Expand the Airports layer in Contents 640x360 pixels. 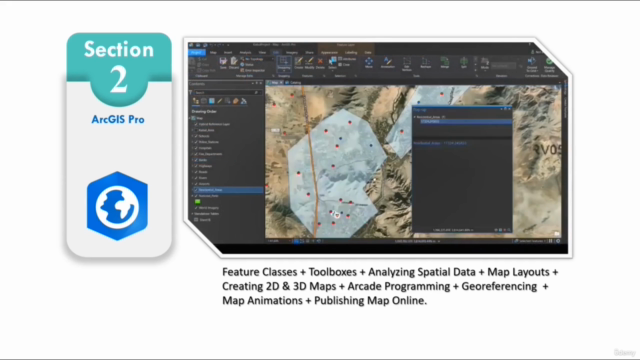pyautogui.click(x=193, y=184)
